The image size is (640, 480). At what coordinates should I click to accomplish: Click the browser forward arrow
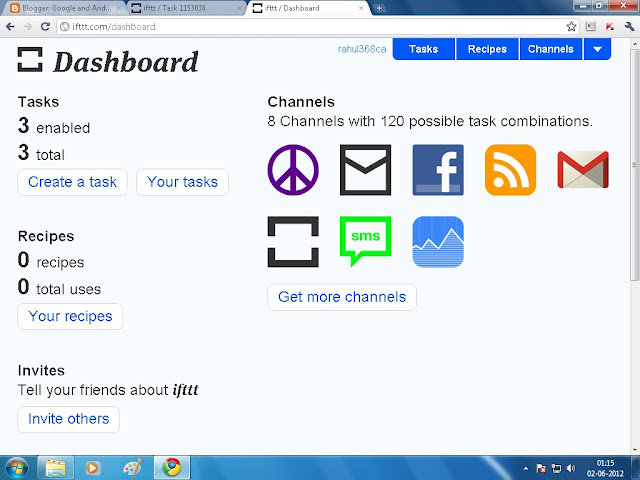[28, 27]
